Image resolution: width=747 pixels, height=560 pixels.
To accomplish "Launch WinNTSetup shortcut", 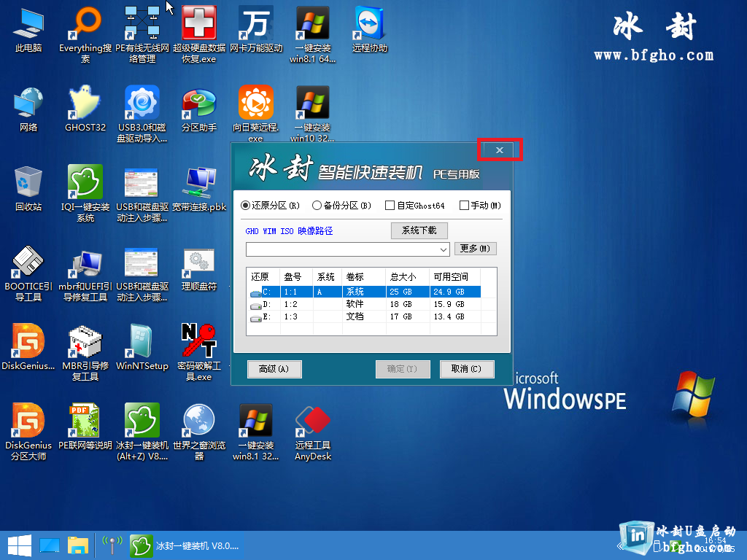I will pos(142,348).
